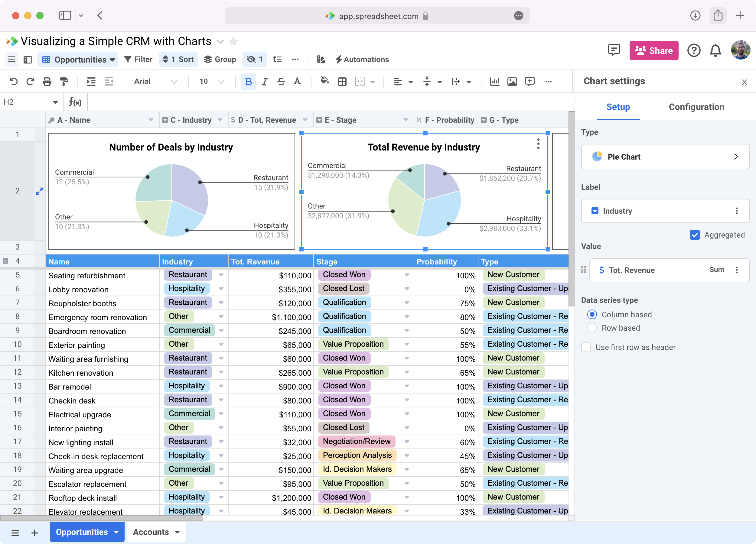Click the browser address bar

click(x=377, y=16)
